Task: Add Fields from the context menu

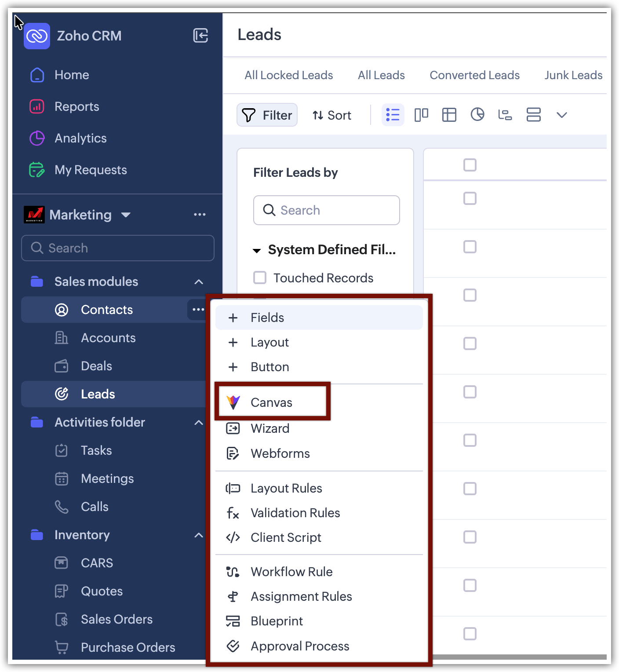Action: click(x=319, y=318)
